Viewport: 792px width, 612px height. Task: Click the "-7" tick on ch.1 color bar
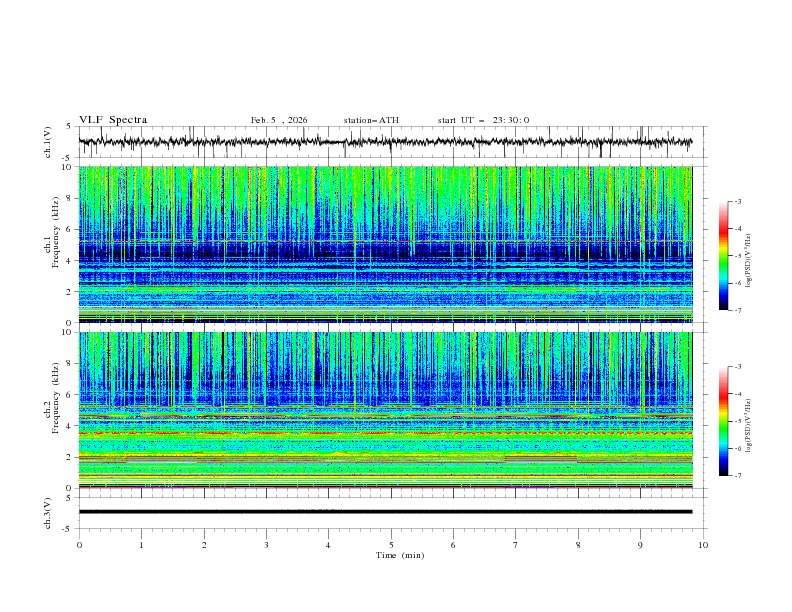pos(738,310)
